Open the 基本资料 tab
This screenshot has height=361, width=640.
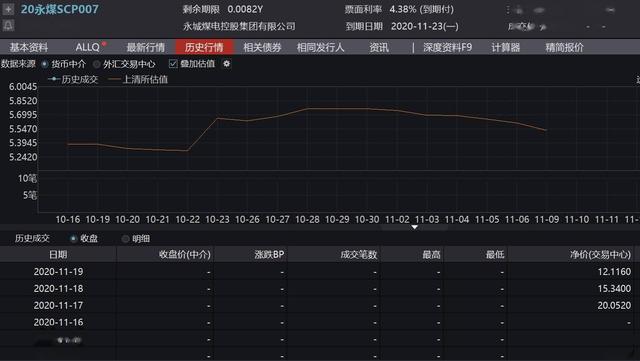coord(29,47)
